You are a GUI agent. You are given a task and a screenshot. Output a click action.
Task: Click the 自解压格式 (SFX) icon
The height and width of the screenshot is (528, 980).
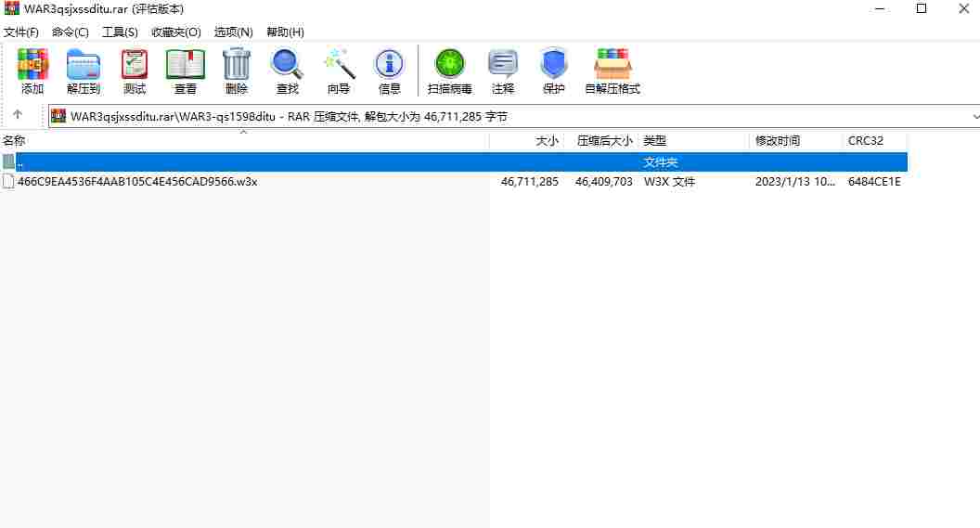point(612,71)
